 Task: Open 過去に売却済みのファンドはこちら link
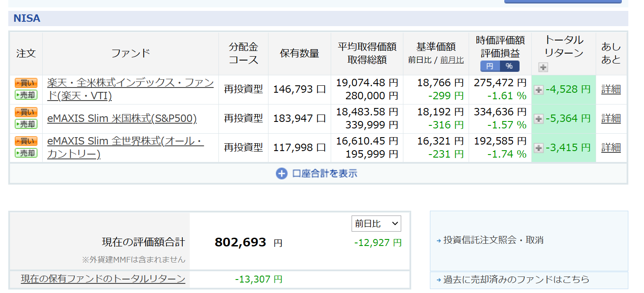tap(517, 280)
